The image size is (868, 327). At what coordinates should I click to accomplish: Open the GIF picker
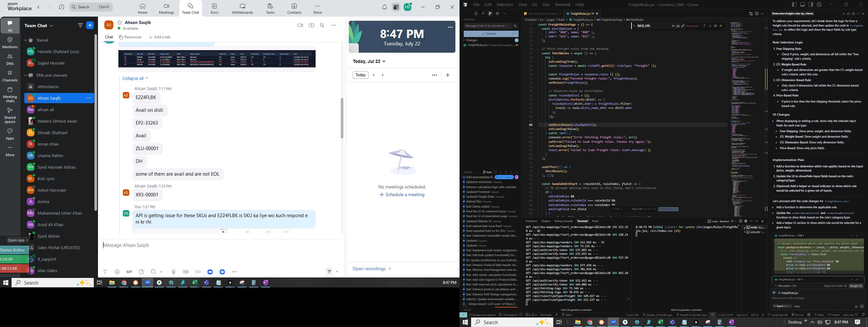coord(129,272)
